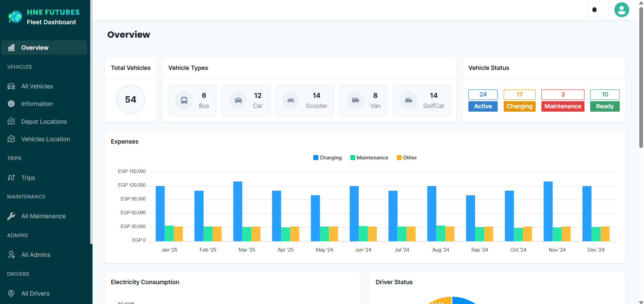The image size is (644, 304).
Task: Click the Active vehicles status badge
Action: [482, 106]
